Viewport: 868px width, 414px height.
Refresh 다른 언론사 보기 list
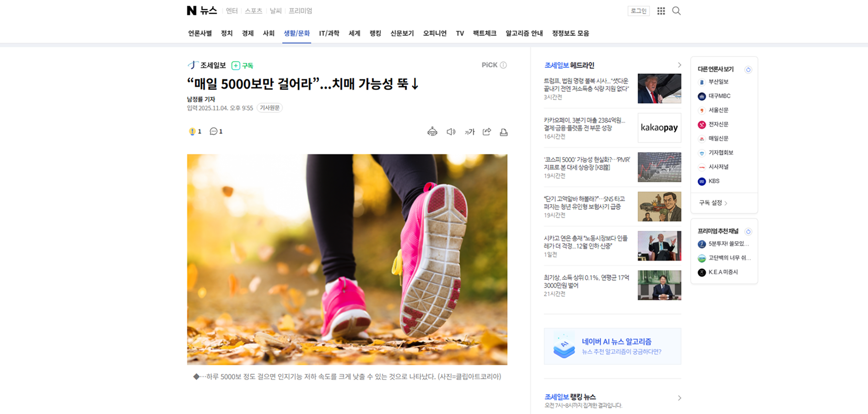pos(748,70)
